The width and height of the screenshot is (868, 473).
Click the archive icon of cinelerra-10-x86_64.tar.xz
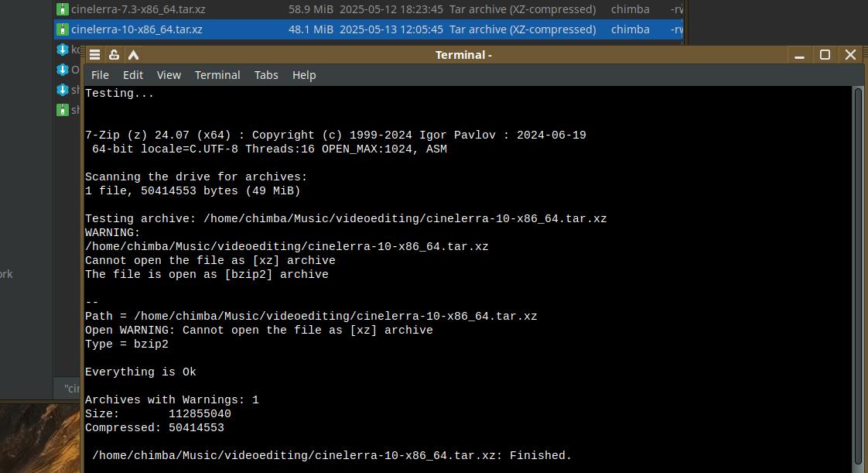(x=63, y=29)
